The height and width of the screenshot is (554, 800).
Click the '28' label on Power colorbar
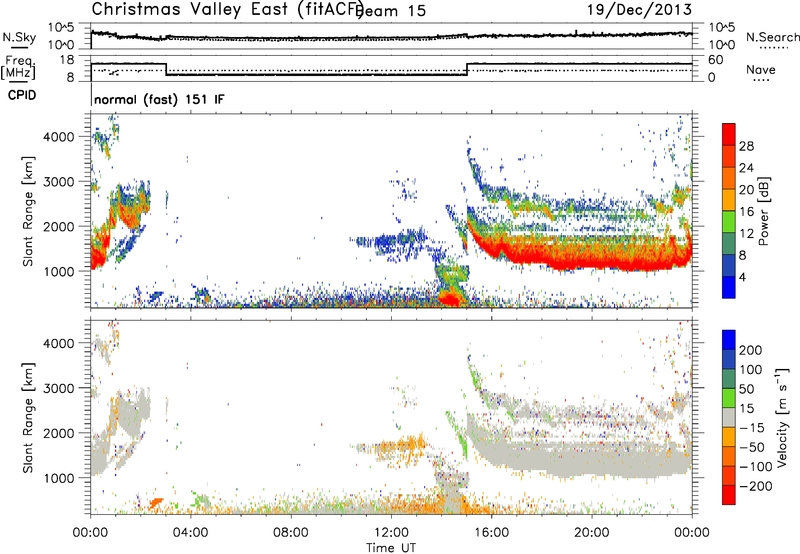click(x=746, y=146)
